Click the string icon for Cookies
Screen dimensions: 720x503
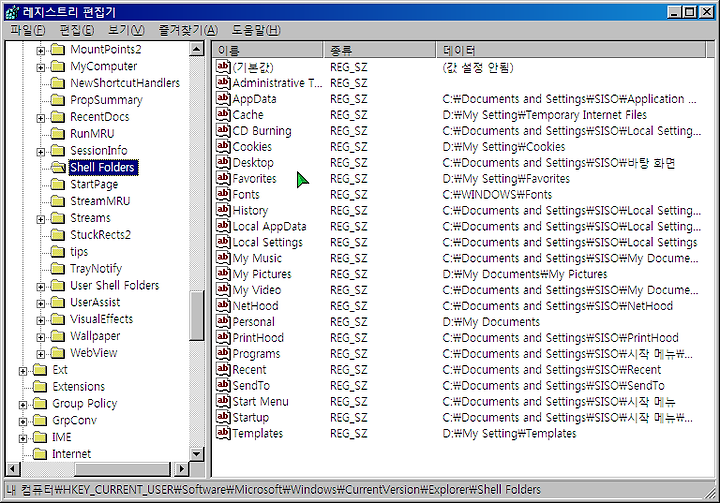[x=223, y=146]
